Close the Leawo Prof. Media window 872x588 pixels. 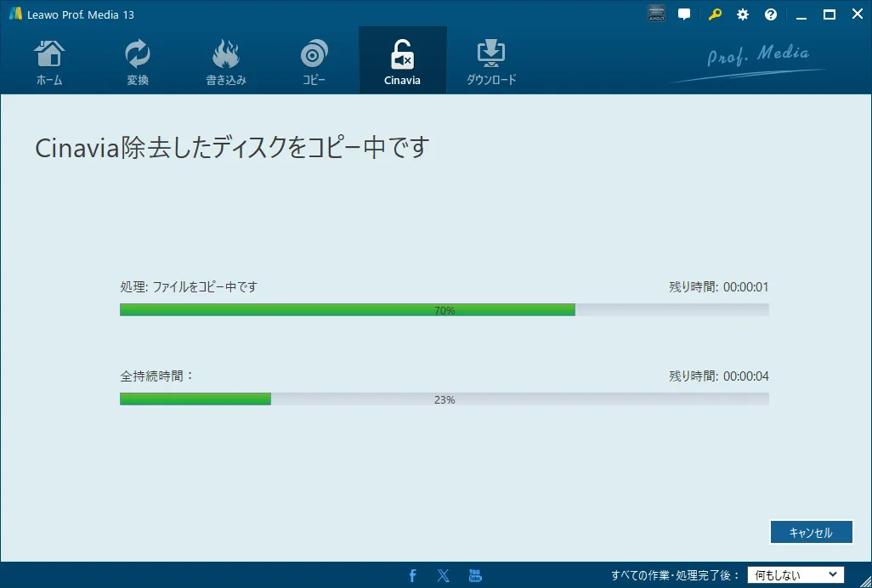pyautogui.click(x=858, y=14)
